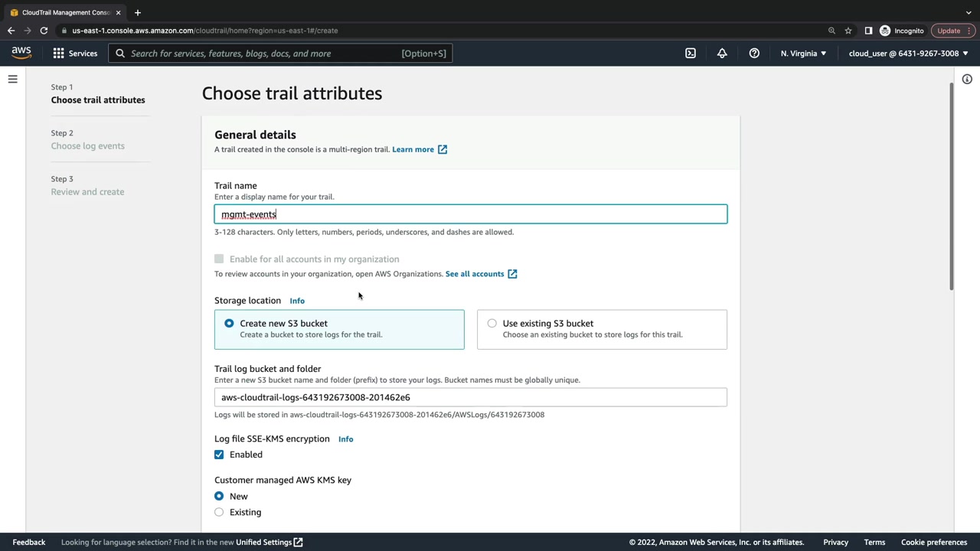Image resolution: width=980 pixels, height=551 pixels.
Task: Click the browser zoom magnifier icon
Action: point(831,31)
